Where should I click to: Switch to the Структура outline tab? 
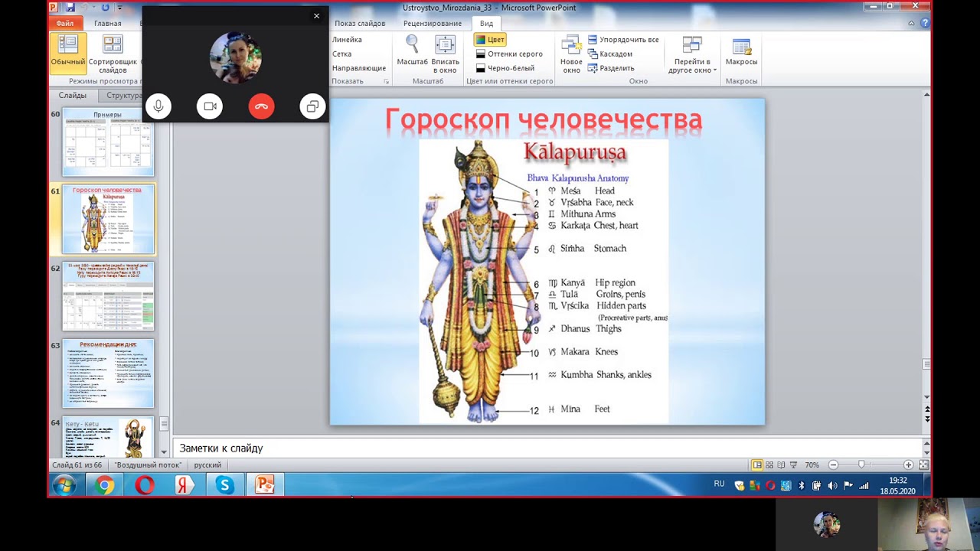click(x=122, y=96)
